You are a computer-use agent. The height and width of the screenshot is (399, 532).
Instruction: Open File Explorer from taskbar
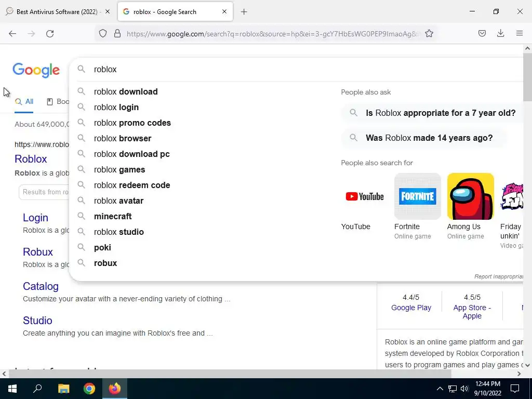click(63, 389)
